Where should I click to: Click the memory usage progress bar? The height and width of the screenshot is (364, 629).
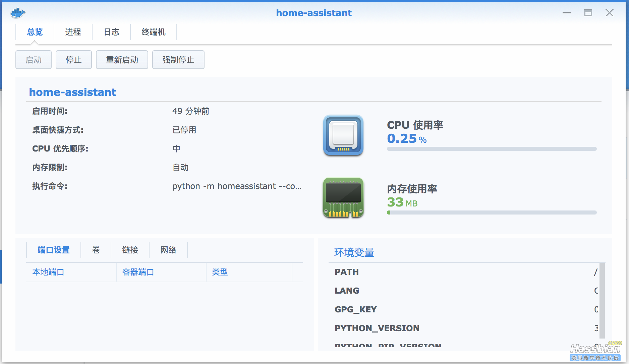492,213
